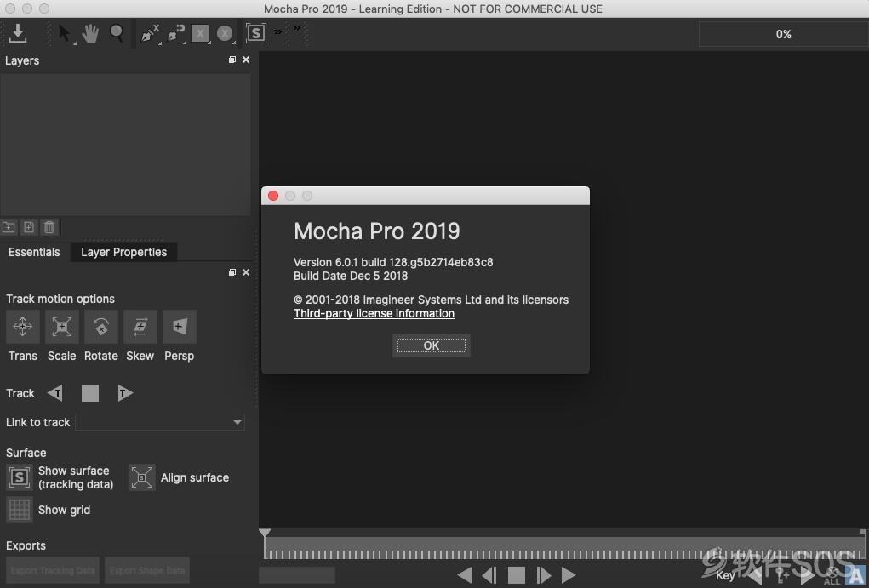
Task: Select the rectangle X-Spline shape tool
Action: (199, 34)
